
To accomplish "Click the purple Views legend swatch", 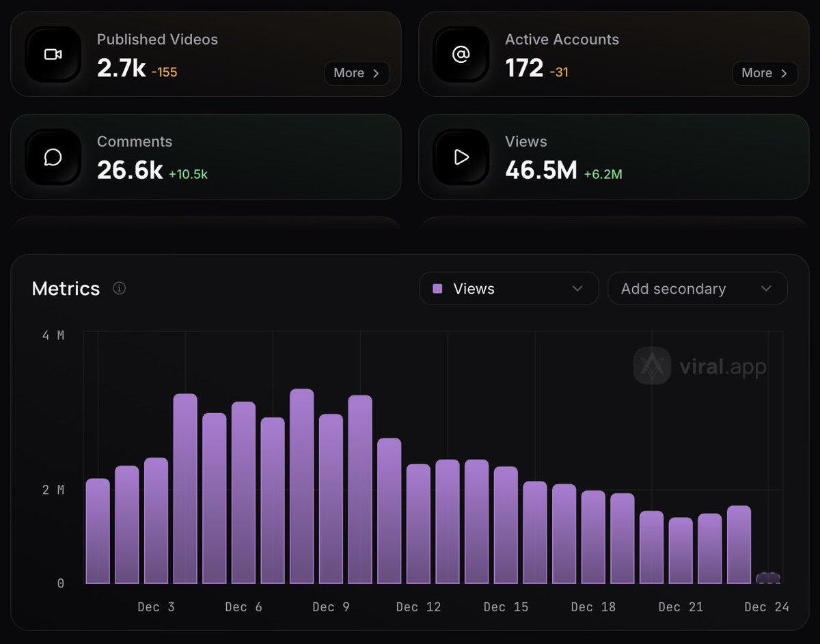I will [x=437, y=289].
